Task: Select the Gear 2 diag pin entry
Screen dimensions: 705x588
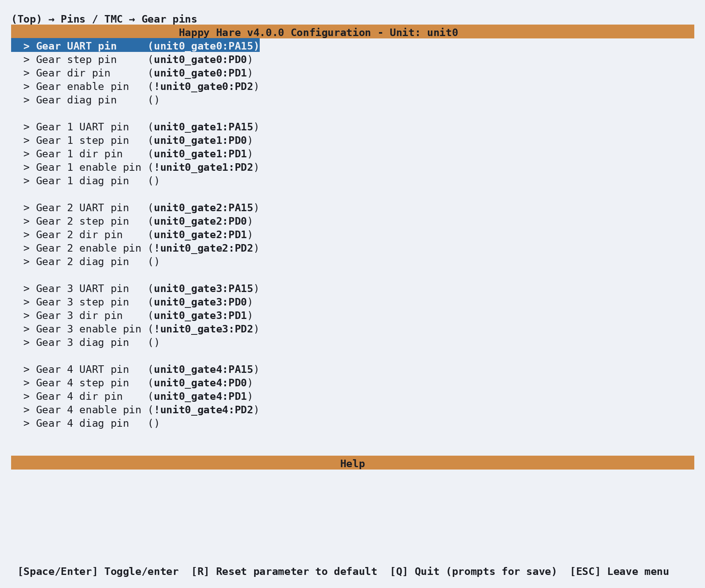Action: tap(91, 262)
